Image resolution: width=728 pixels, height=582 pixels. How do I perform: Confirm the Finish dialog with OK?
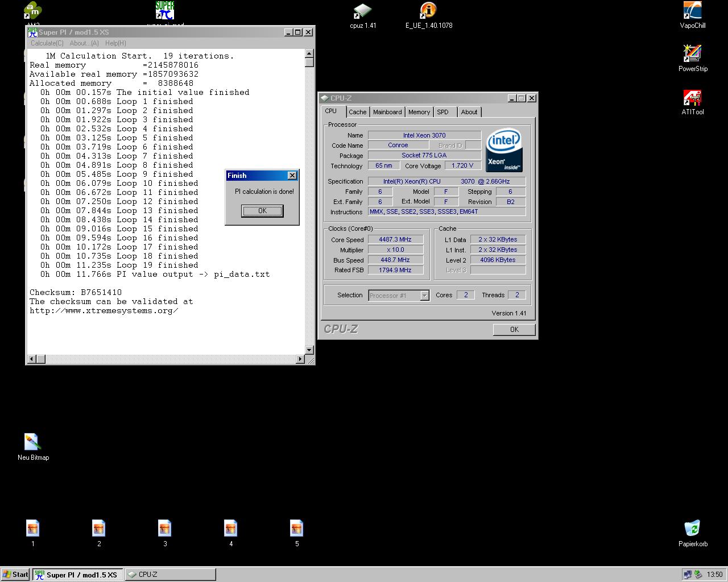[x=262, y=211]
